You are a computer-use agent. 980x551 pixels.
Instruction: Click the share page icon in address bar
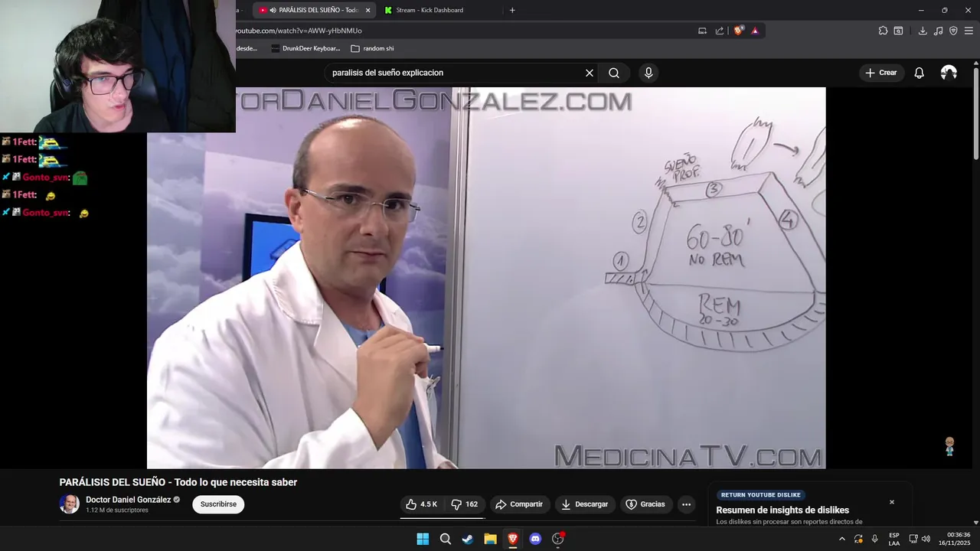720,31
